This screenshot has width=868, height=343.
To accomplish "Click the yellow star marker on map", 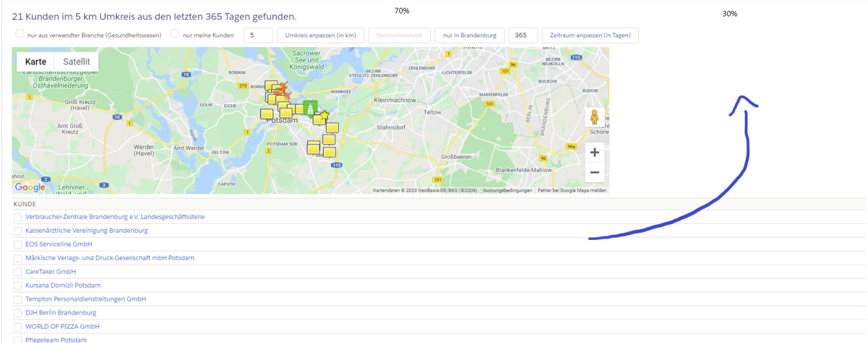I will tap(324, 115).
